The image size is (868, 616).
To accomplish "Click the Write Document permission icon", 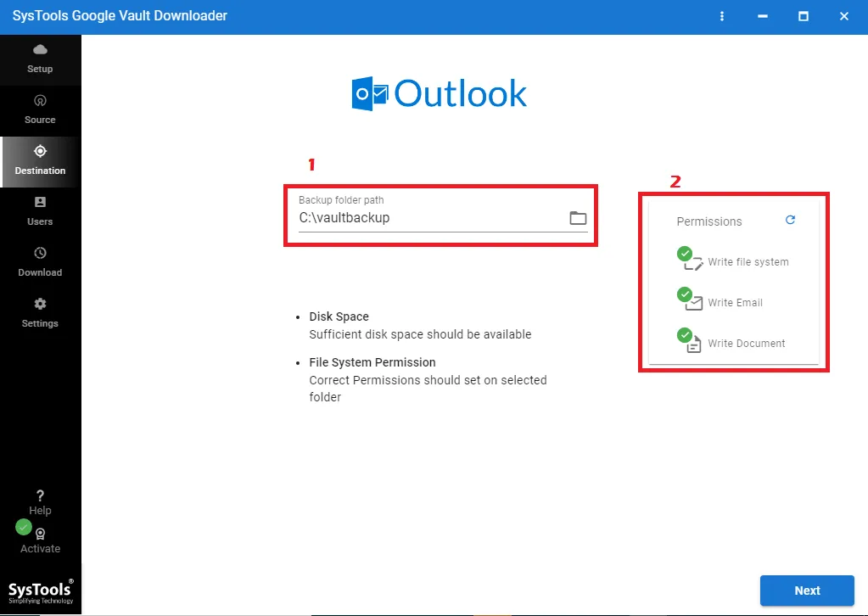I will tap(691, 340).
